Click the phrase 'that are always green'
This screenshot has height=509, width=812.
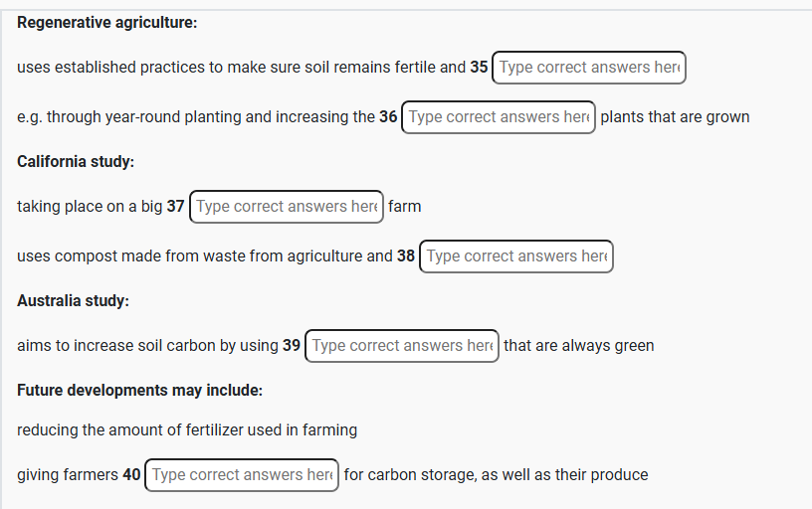(x=579, y=346)
